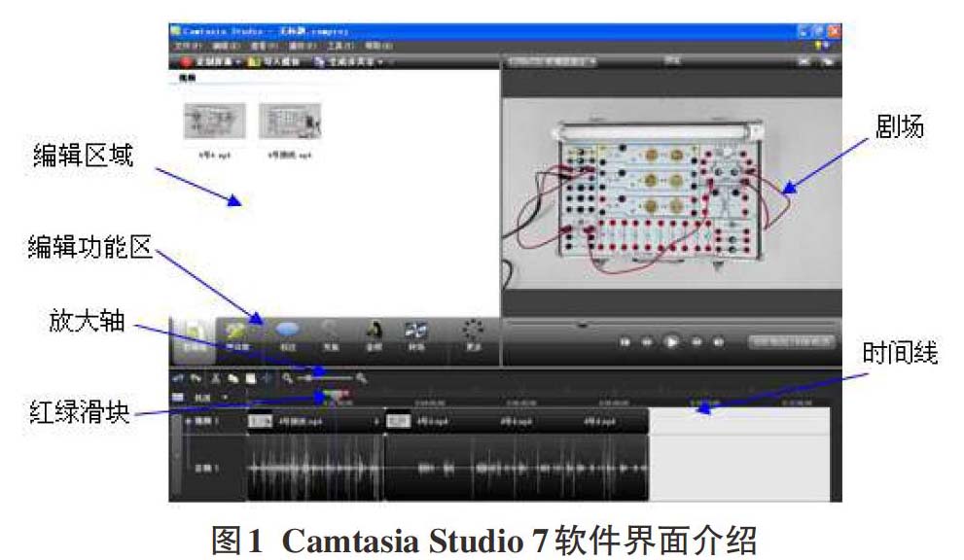Click the Redo icon on the timeline toolbar

tap(196, 378)
